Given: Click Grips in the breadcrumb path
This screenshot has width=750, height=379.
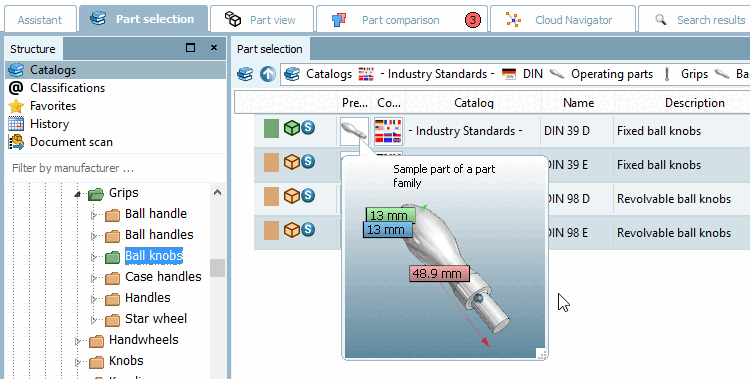Looking at the screenshot, I should pos(695,74).
